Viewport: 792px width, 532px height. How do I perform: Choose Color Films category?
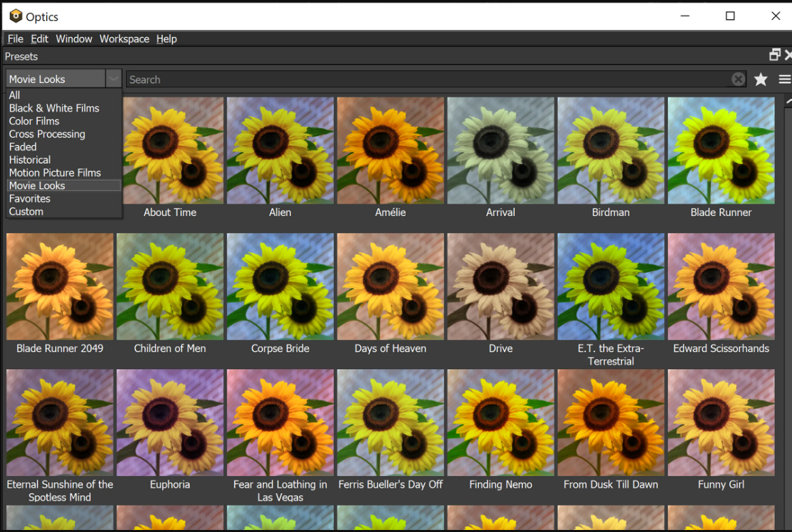[x=64, y=121]
